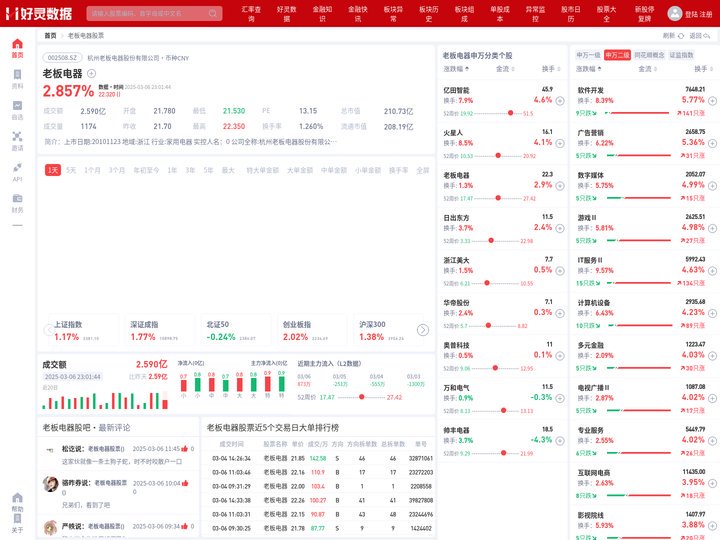
Task: Sort 个股 list by 换手
Action: click(551, 69)
